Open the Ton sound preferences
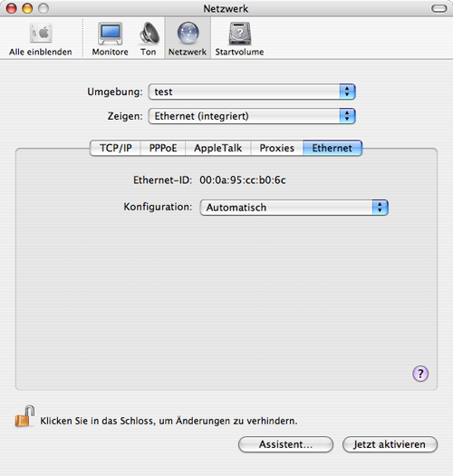This screenshot has height=476, width=453. click(x=149, y=39)
